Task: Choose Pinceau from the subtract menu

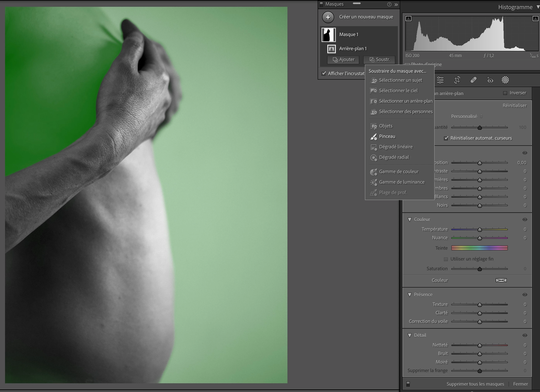Action: pyautogui.click(x=387, y=137)
